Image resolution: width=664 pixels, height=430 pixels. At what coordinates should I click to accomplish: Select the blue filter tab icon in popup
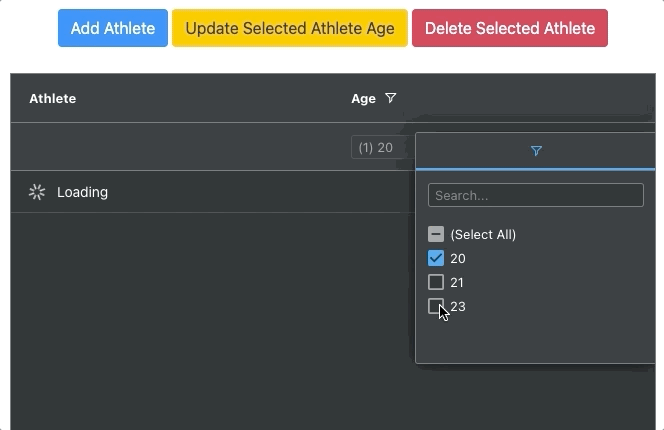[x=536, y=151]
